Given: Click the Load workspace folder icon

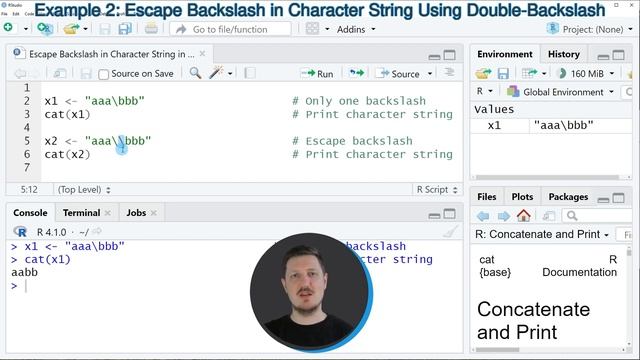Looking at the screenshot, I should coord(484,73).
